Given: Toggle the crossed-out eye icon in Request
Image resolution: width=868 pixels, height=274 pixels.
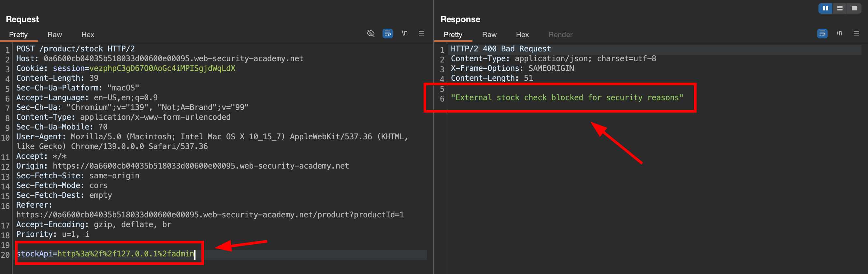Looking at the screenshot, I should coord(370,33).
